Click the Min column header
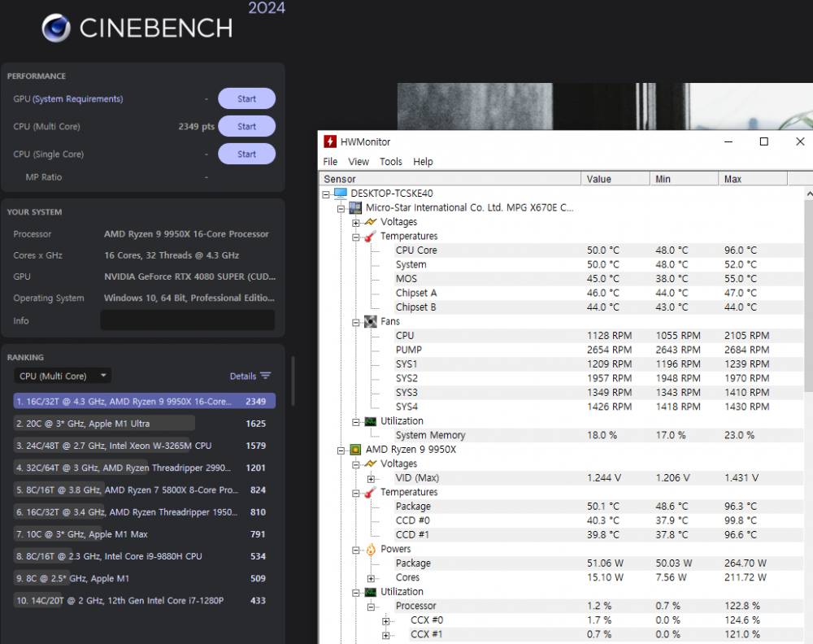 point(685,179)
